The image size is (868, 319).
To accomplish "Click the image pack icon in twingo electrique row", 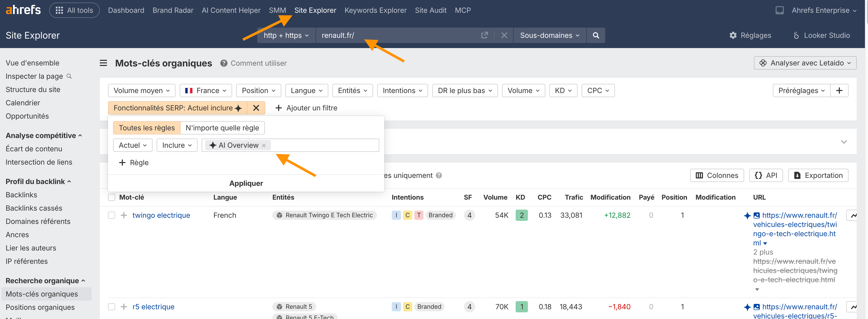I will (x=756, y=215).
